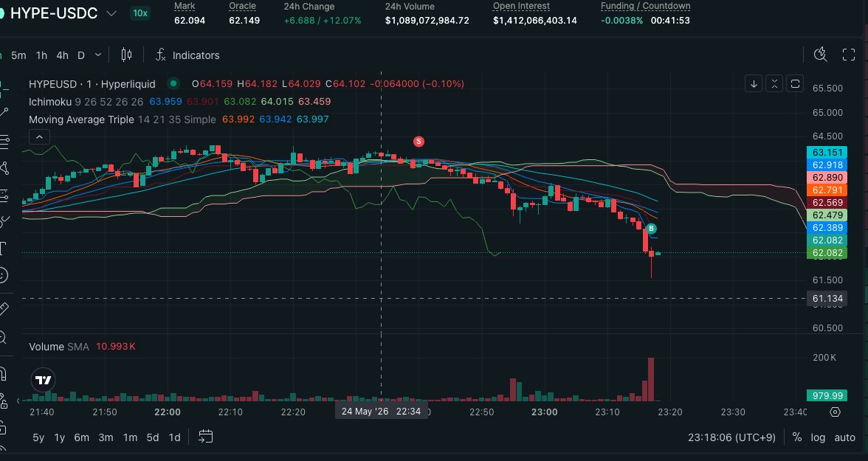
Task: Open Go to date calendar icon
Action: coord(205,437)
